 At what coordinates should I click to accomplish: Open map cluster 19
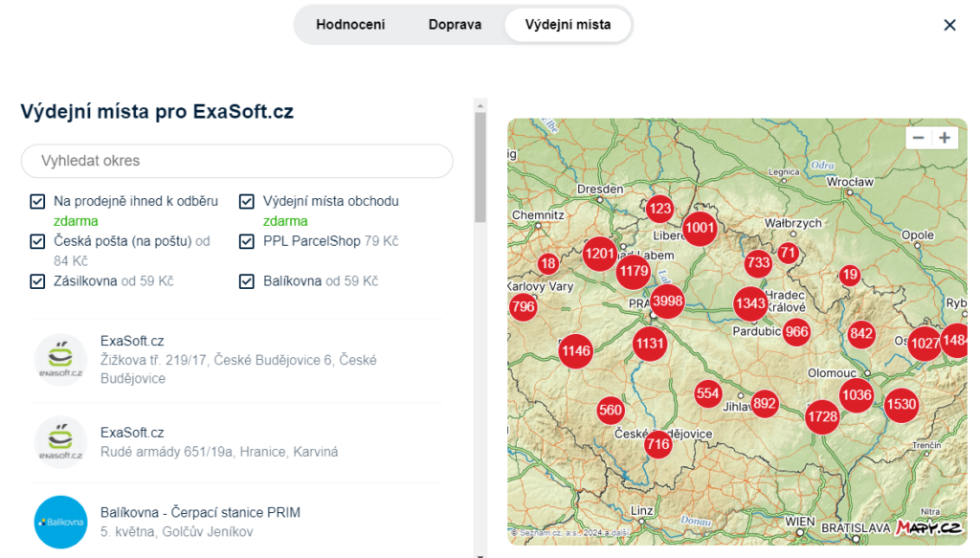point(850,275)
